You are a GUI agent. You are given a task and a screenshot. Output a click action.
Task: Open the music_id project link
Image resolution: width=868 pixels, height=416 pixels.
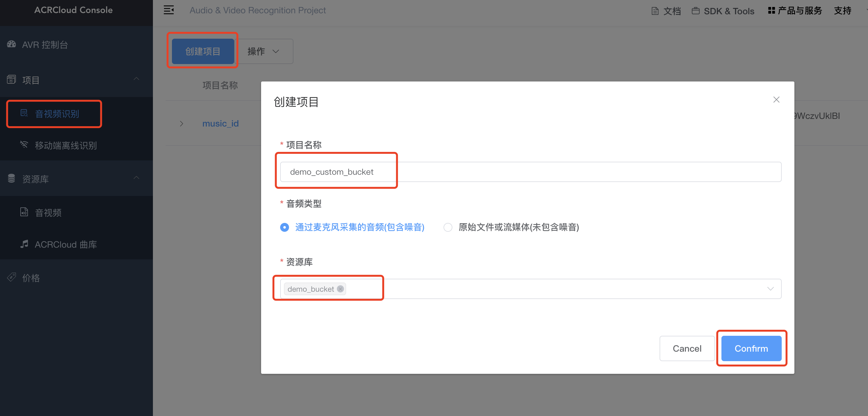coord(220,124)
